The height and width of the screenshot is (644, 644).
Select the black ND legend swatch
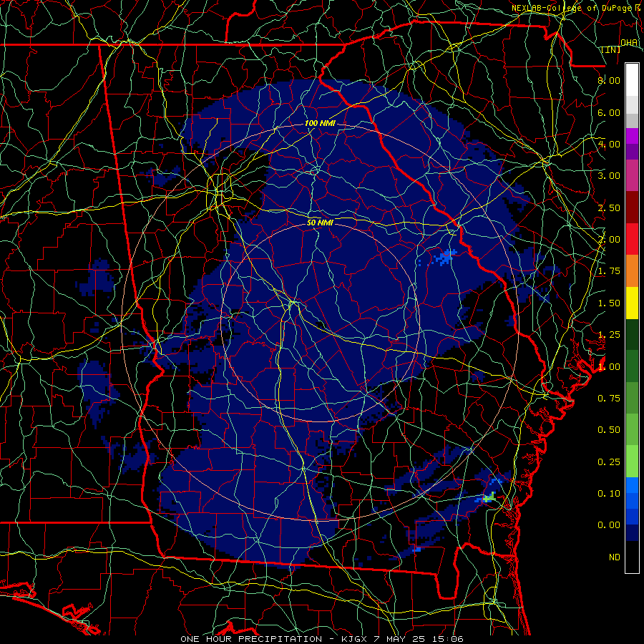(x=632, y=557)
